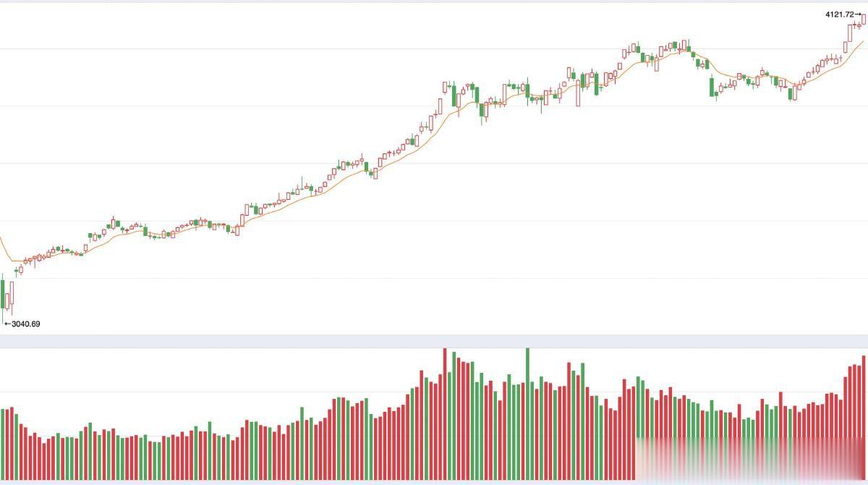
Task: Click the 4121.72 high price label
Action: (840, 14)
